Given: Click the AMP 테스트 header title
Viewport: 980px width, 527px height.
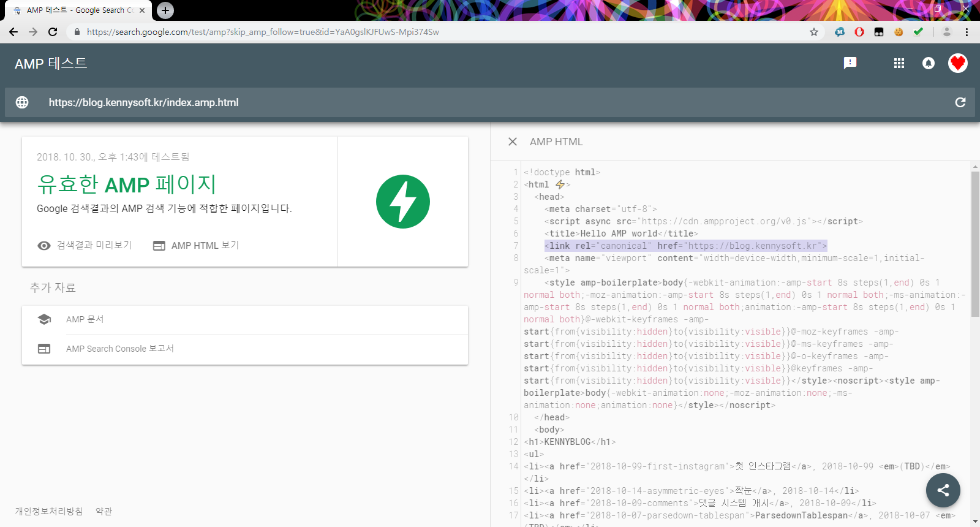Looking at the screenshot, I should coord(51,64).
